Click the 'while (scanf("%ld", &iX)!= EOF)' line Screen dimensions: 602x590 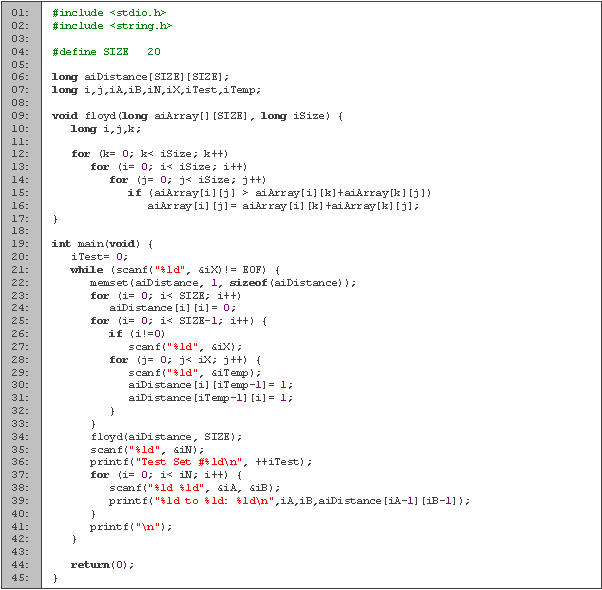tap(175, 270)
